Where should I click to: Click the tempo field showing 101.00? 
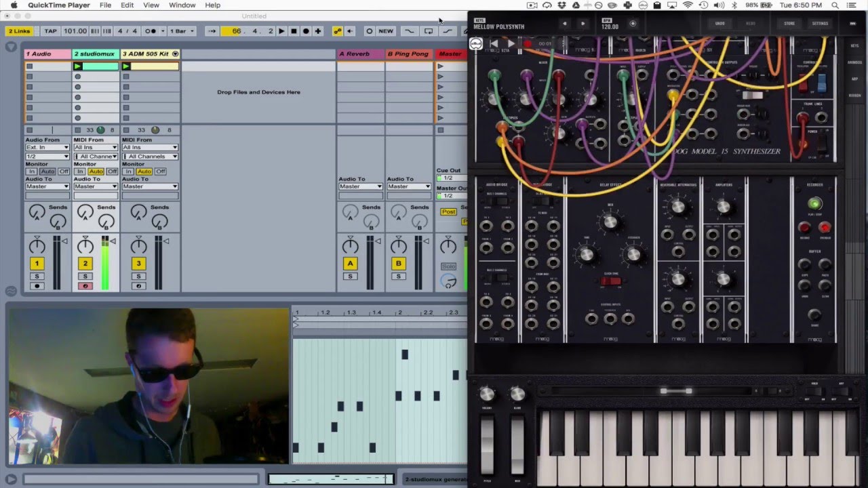pos(75,31)
